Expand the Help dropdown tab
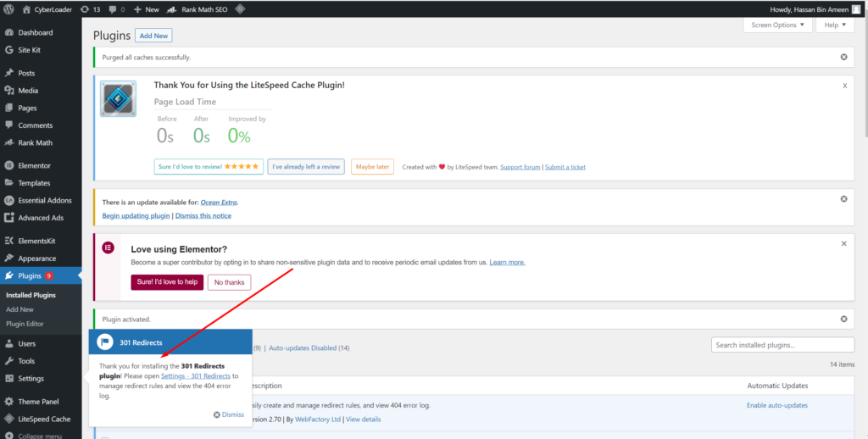This screenshot has height=439, width=868. [x=835, y=25]
